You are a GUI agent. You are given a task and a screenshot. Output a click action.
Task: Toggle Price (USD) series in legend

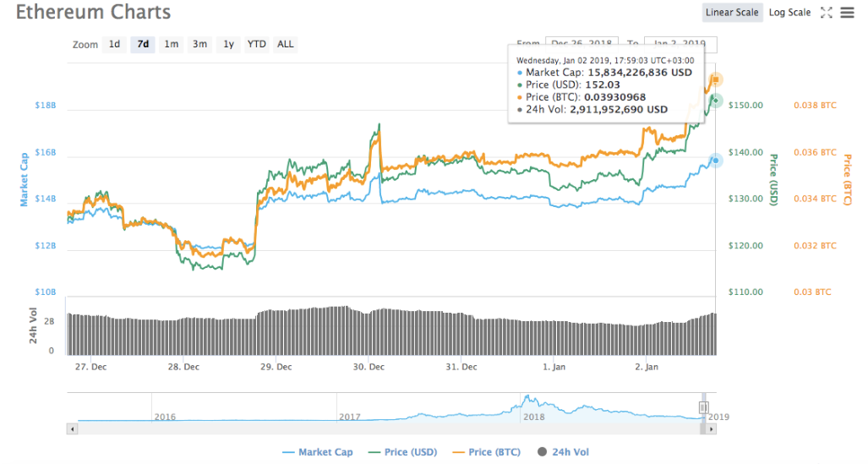click(x=402, y=452)
